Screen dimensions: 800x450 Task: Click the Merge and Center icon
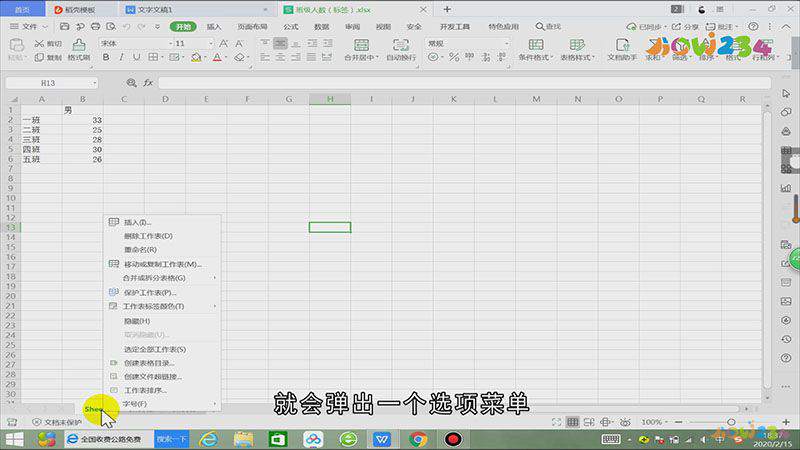[x=361, y=45]
